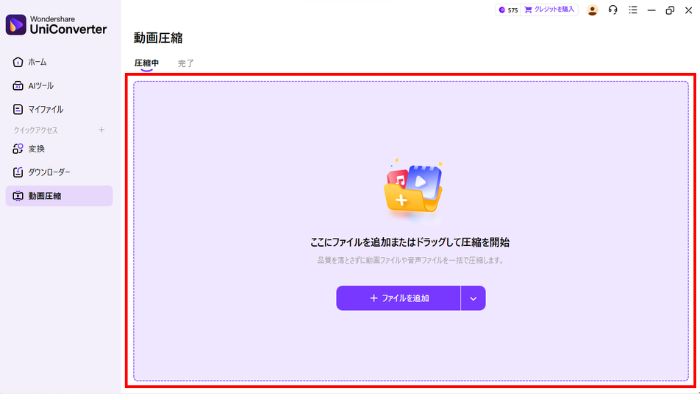Open the ホーム sidebar item

[x=30, y=62]
